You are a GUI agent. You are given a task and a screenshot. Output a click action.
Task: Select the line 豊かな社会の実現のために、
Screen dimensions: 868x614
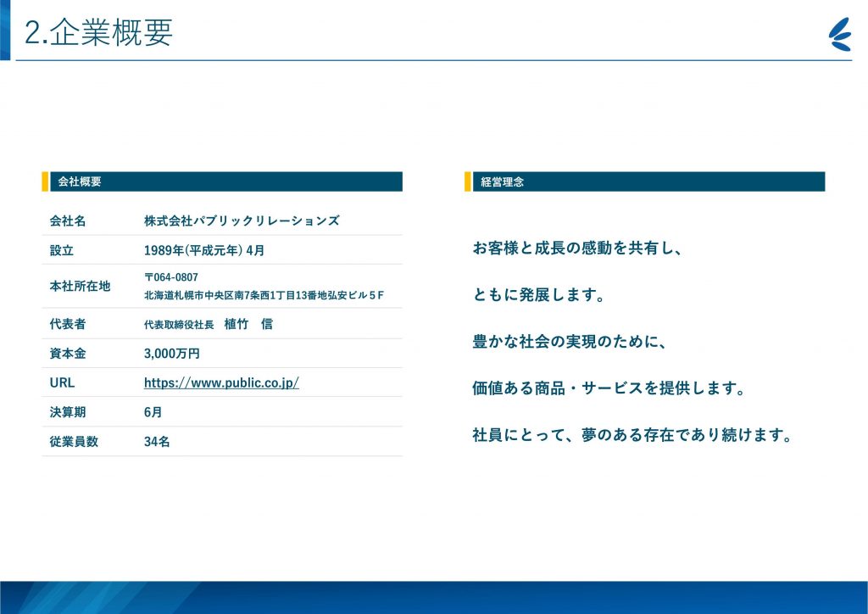point(570,341)
